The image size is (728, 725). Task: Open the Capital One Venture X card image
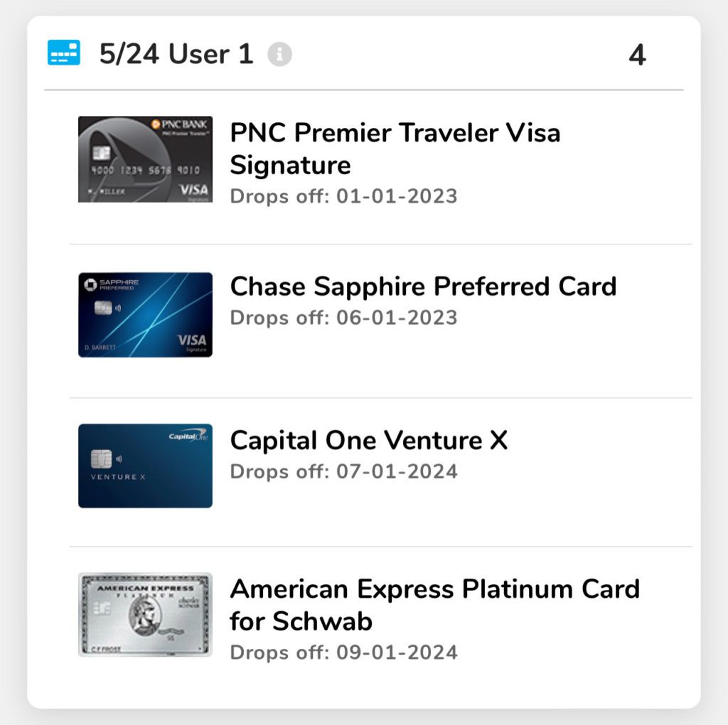coord(145,466)
